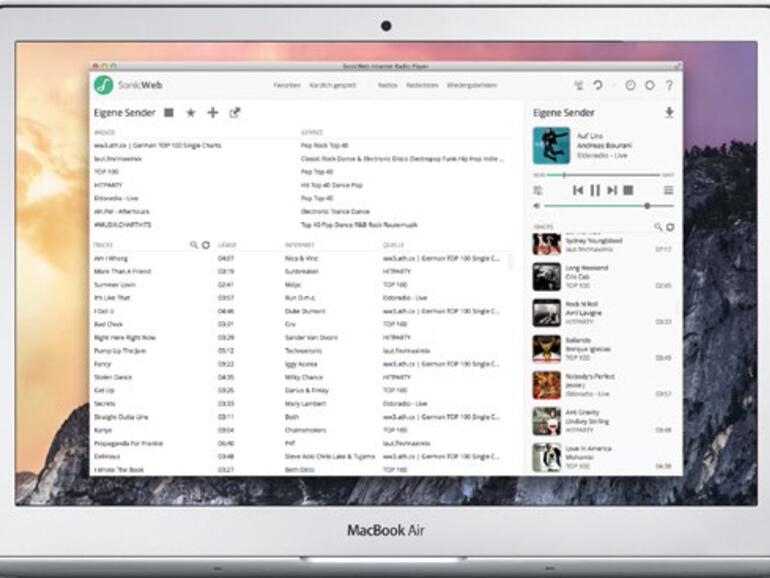This screenshot has height=578, width=770.
Task: Switch to the Wiedergabelisten tab
Action: click(x=471, y=85)
